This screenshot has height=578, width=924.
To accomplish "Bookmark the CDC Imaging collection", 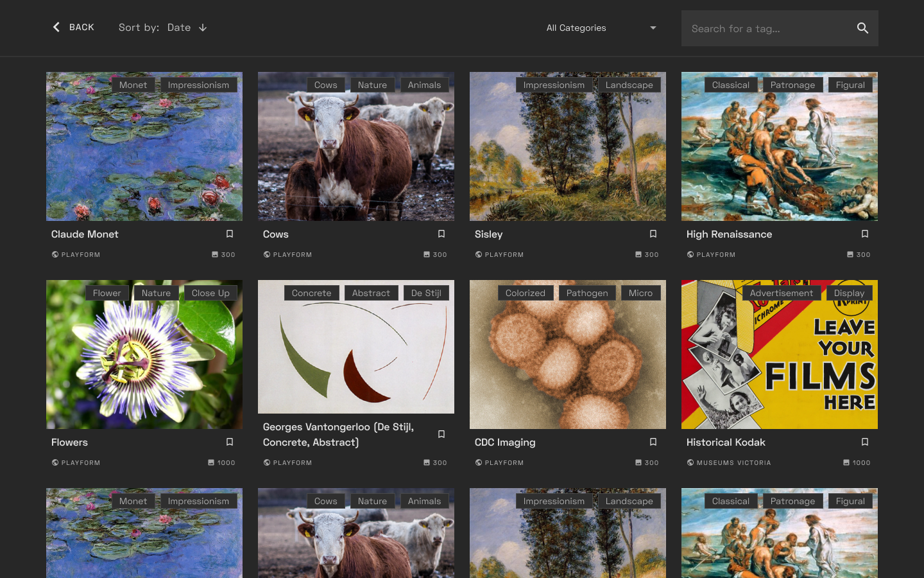I will pyautogui.click(x=653, y=442).
